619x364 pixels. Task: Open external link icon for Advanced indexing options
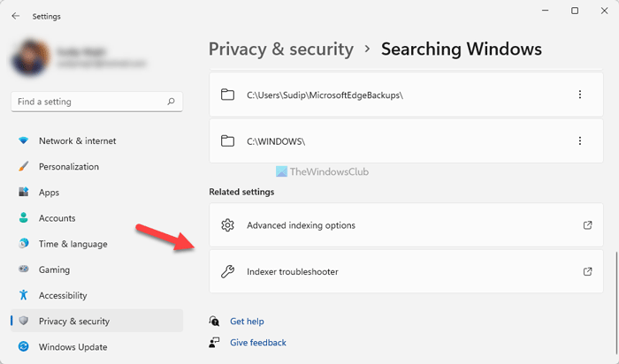pyautogui.click(x=588, y=225)
